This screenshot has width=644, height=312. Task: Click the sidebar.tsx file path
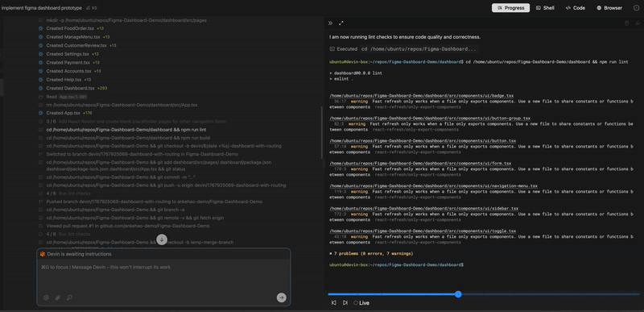(x=424, y=209)
